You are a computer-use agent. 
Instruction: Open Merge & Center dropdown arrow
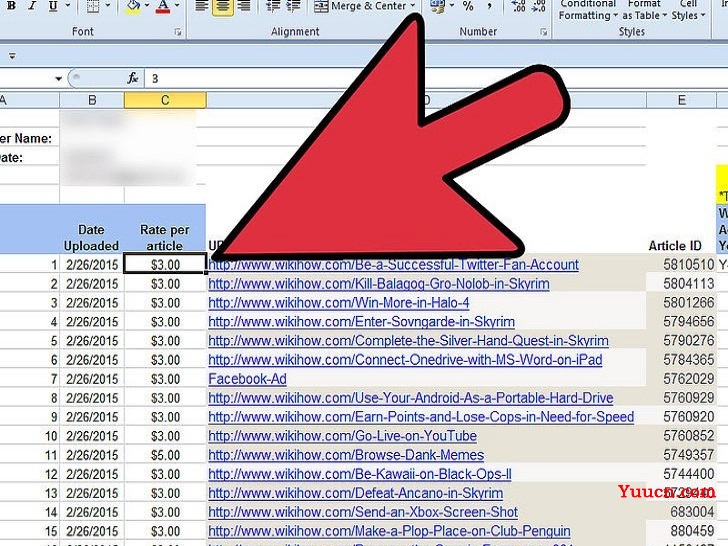point(412,6)
